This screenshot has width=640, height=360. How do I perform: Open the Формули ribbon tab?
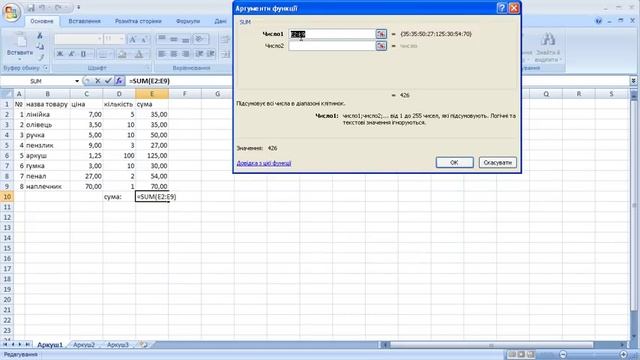pyautogui.click(x=188, y=21)
